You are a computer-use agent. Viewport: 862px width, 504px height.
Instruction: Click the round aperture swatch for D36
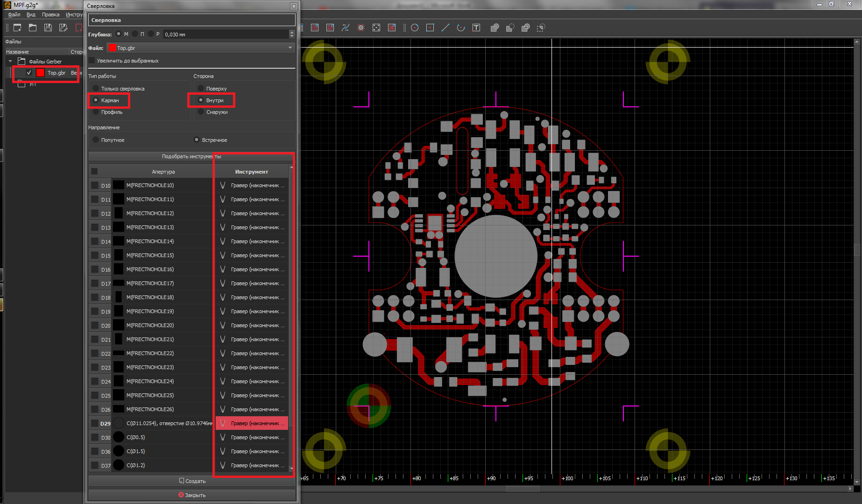119,451
